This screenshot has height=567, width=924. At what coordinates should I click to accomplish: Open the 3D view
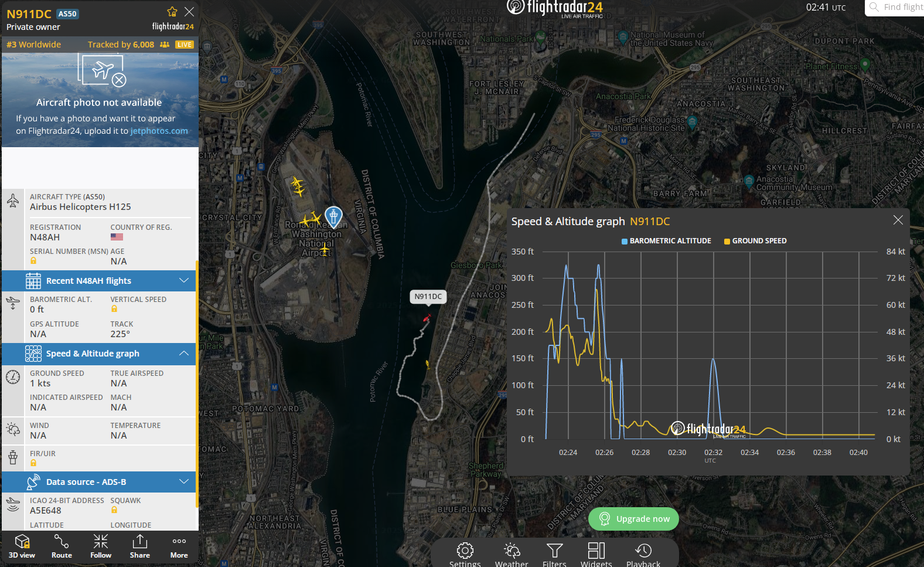[22, 546]
